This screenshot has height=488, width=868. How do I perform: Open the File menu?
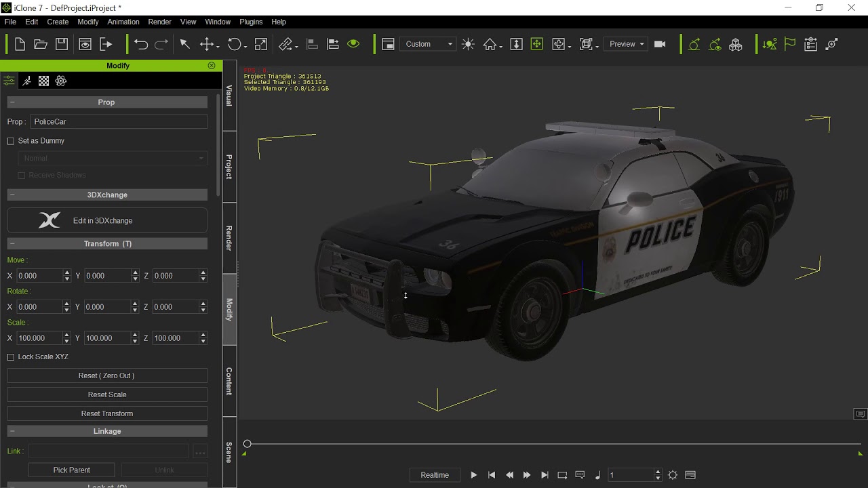[x=10, y=22]
